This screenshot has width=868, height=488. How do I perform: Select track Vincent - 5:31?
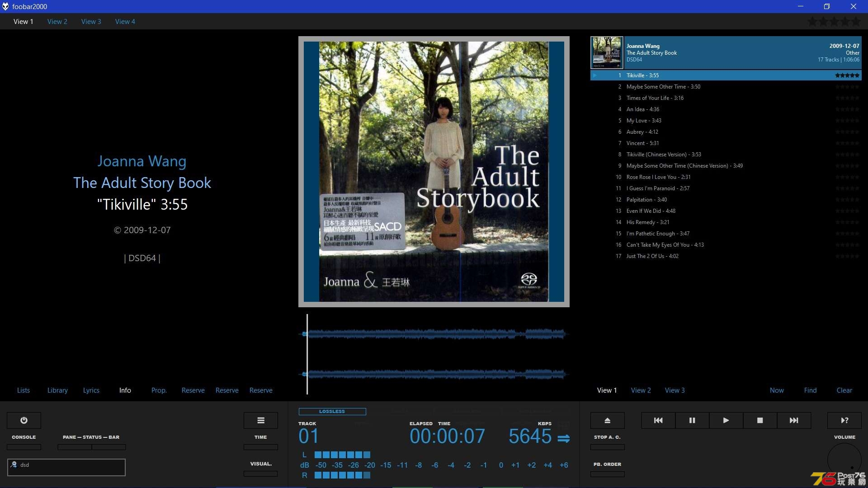pos(726,143)
